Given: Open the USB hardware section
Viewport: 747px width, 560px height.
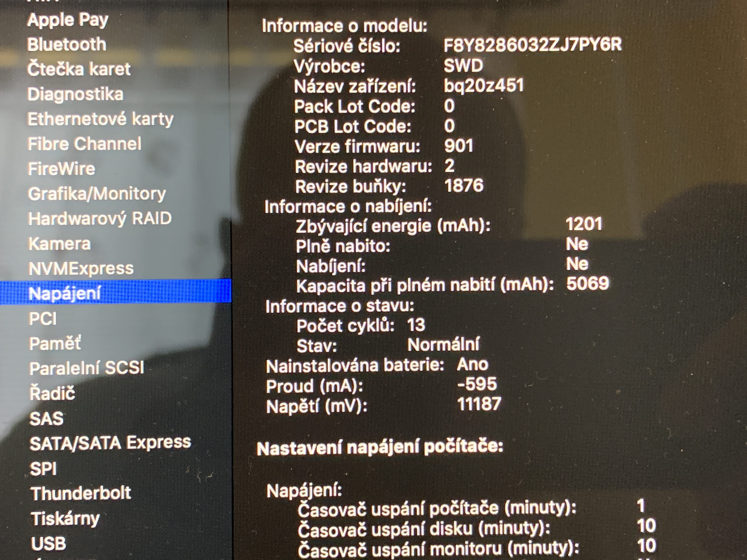Looking at the screenshot, I should [48, 544].
